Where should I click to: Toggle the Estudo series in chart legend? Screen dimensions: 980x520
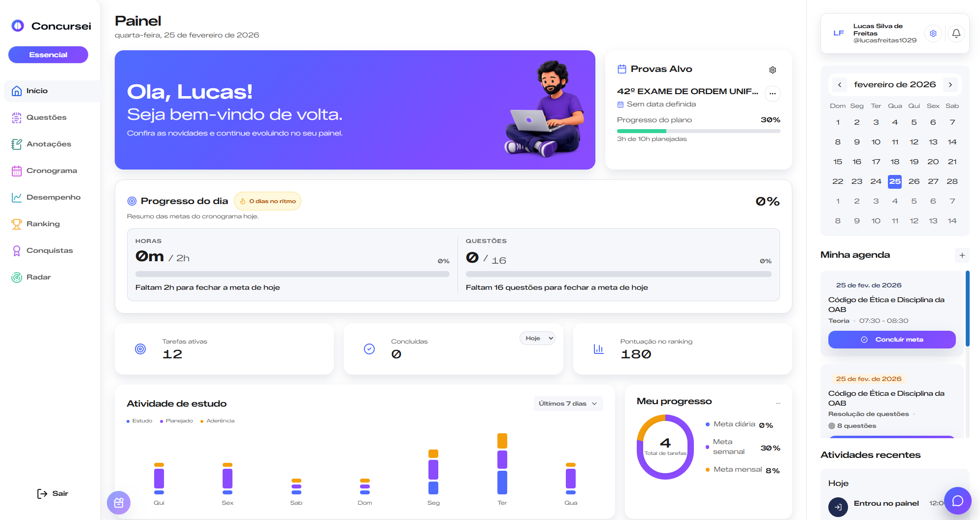click(139, 421)
